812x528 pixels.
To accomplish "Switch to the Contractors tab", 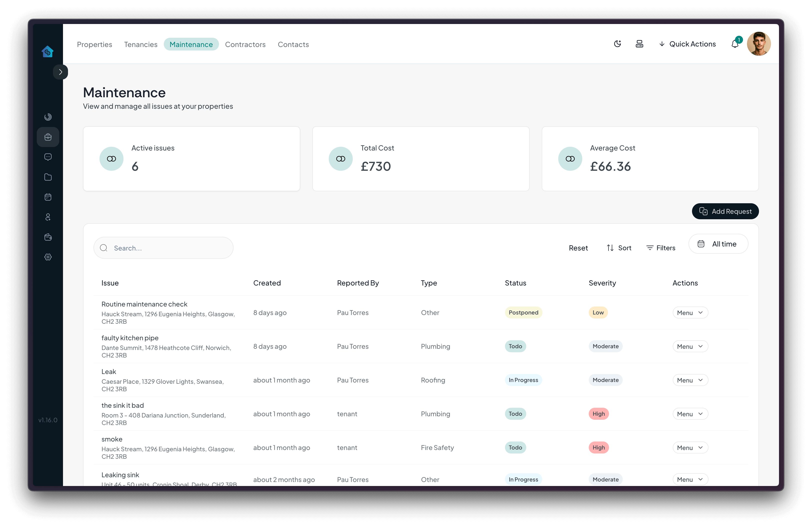I will coord(245,44).
